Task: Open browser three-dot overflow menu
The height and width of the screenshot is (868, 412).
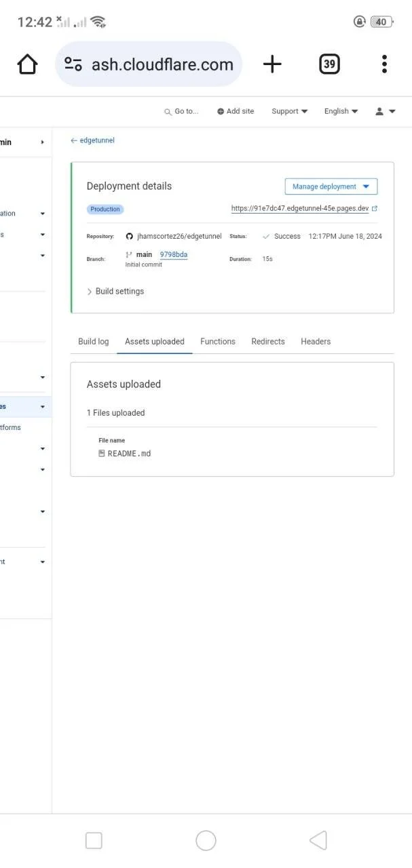Action: coord(384,64)
